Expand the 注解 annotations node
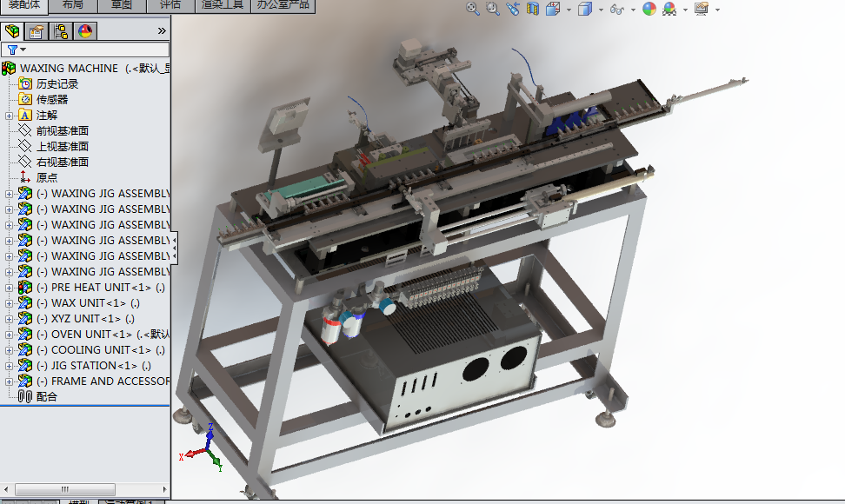This screenshot has width=845, height=504. pos(10,116)
